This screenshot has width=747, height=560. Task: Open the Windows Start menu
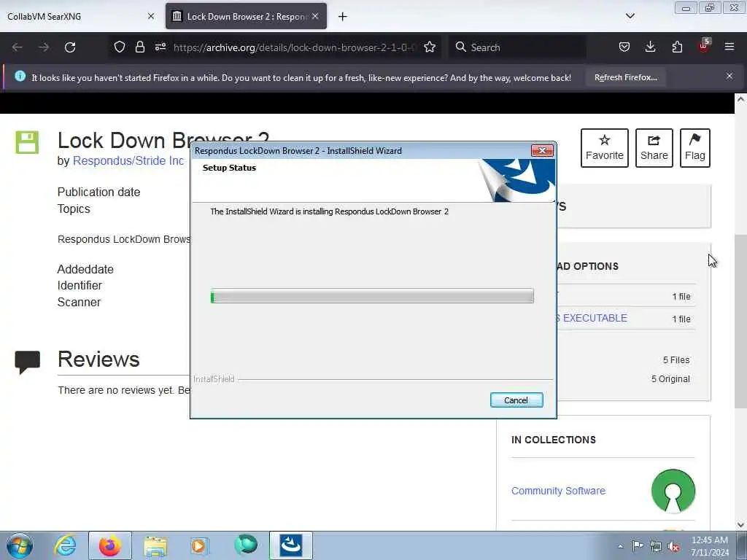pyautogui.click(x=20, y=545)
